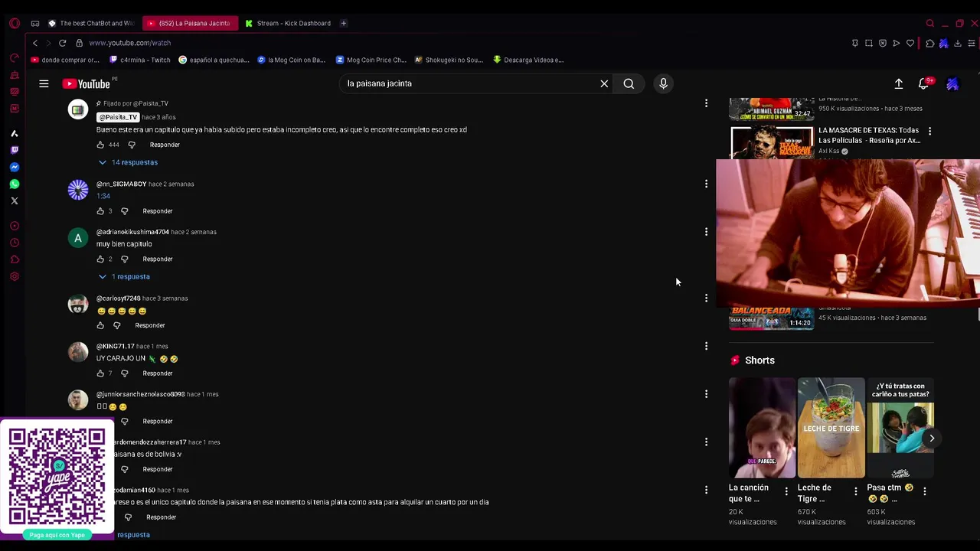This screenshot has height=551, width=980.
Task: Add page to bookmarks heart icon
Action: click(910, 43)
